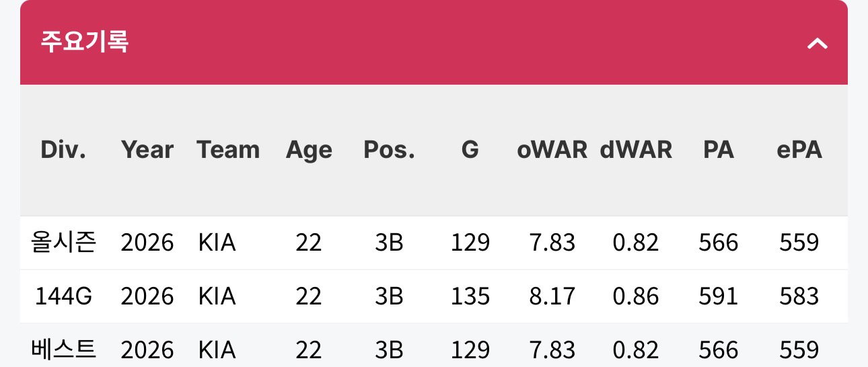Sort by the ePA column header
This screenshot has height=367, width=868.
799,149
